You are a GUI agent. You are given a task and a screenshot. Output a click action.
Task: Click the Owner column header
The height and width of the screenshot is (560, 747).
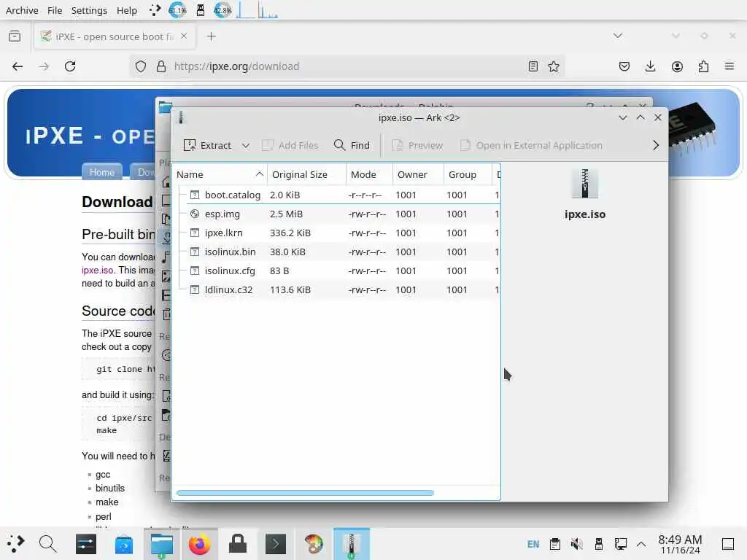coord(418,174)
